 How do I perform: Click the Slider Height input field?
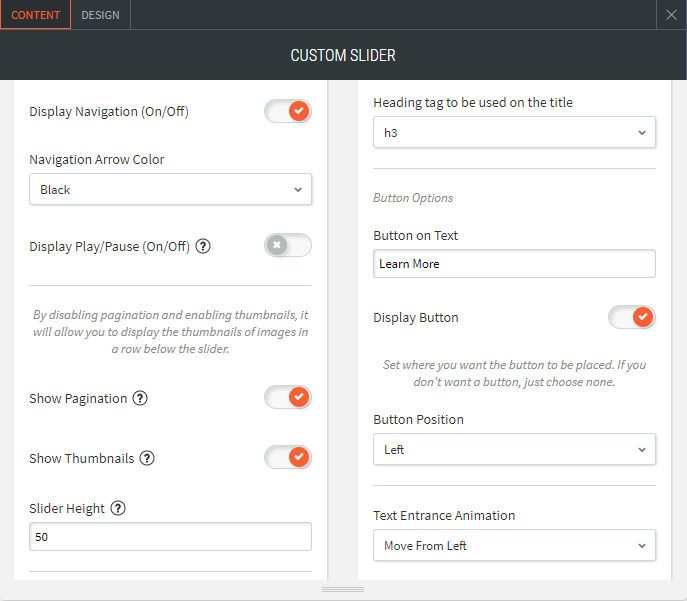(170, 537)
